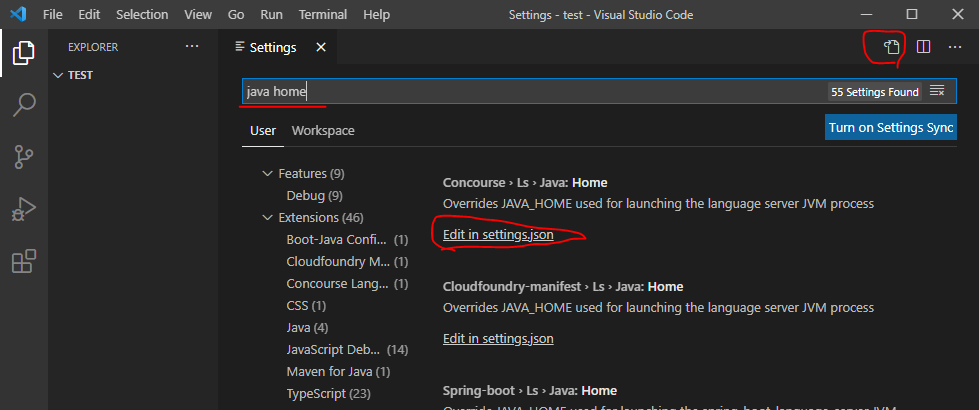This screenshot has width=979, height=410.
Task: Click Cloudfoundry-manifest › Ls › Java: Home title
Action: coord(563,286)
